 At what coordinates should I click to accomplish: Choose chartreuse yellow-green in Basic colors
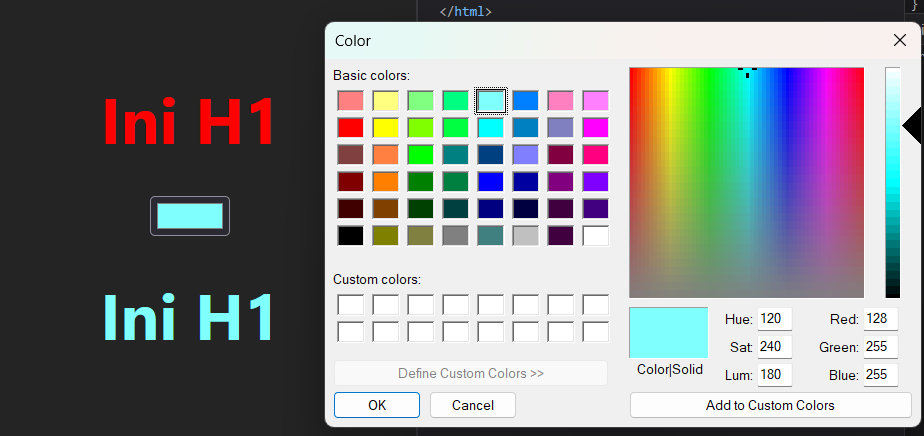[x=421, y=128]
